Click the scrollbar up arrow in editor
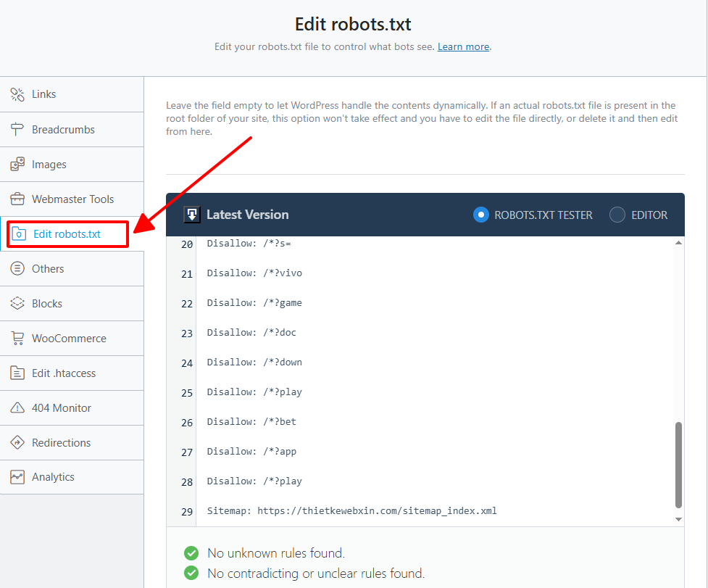708x588 pixels. [678, 244]
